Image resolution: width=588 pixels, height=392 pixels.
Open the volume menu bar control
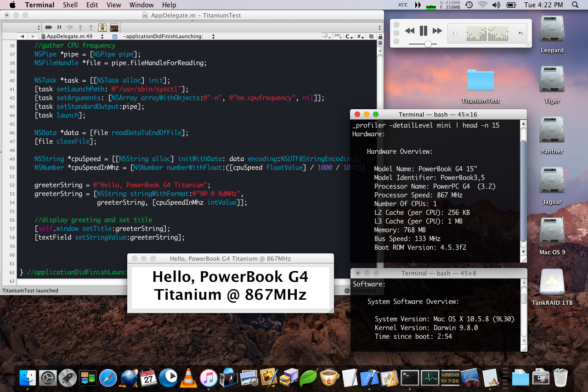coord(496,5)
